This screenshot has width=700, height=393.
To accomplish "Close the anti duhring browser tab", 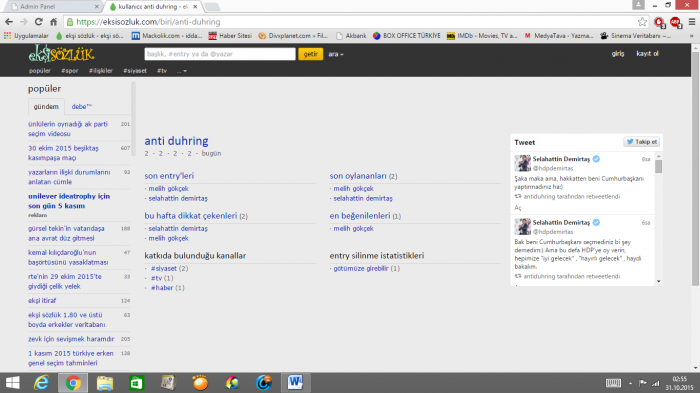I will coord(195,7).
